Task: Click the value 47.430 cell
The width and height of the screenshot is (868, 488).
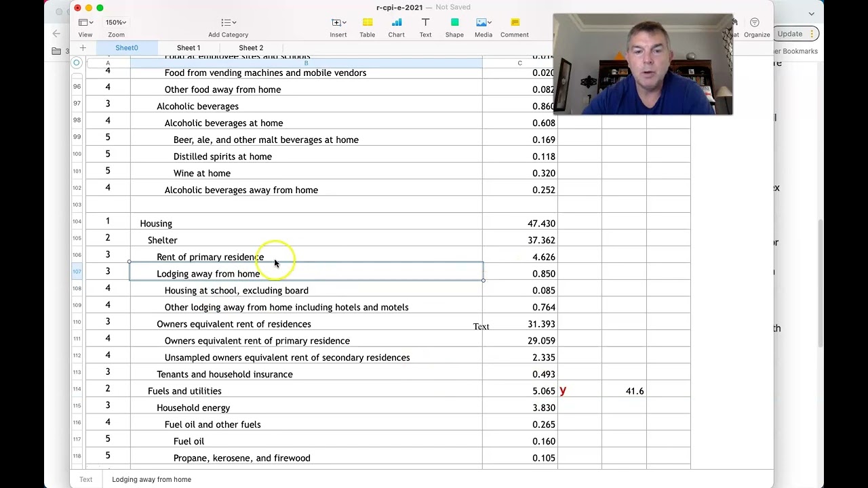Action: [x=520, y=224]
